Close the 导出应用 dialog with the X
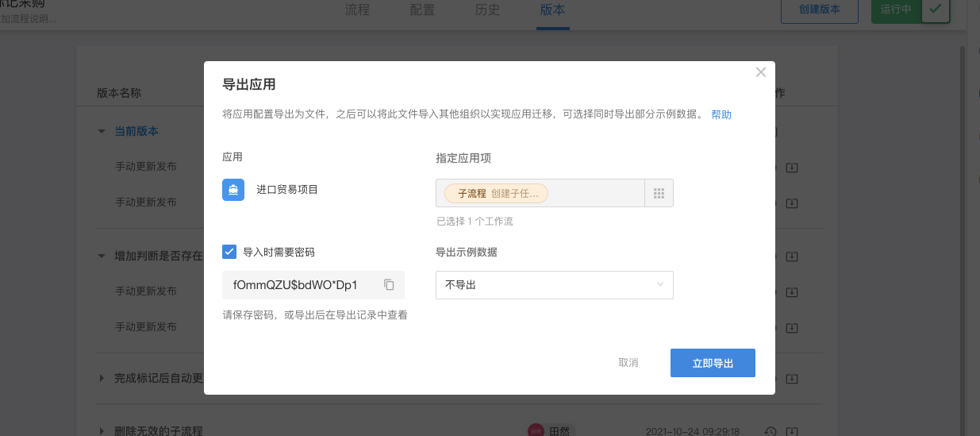980x436 pixels. (760, 72)
